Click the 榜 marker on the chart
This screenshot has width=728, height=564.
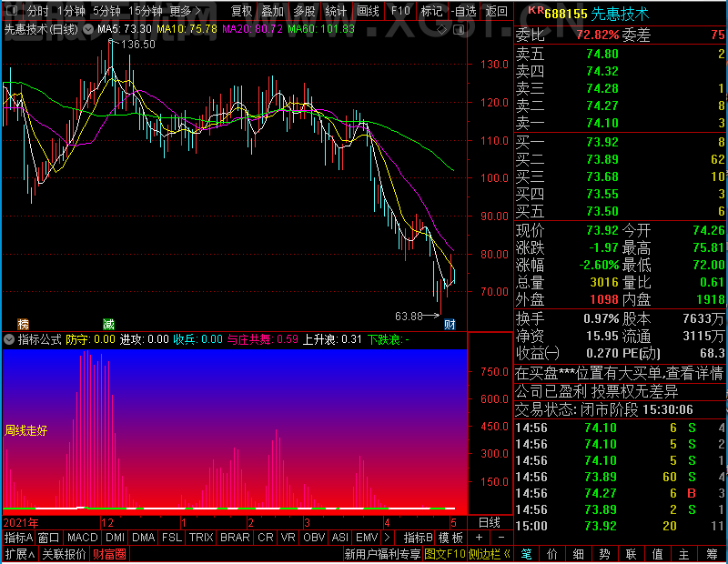click(x=23, y=324)
